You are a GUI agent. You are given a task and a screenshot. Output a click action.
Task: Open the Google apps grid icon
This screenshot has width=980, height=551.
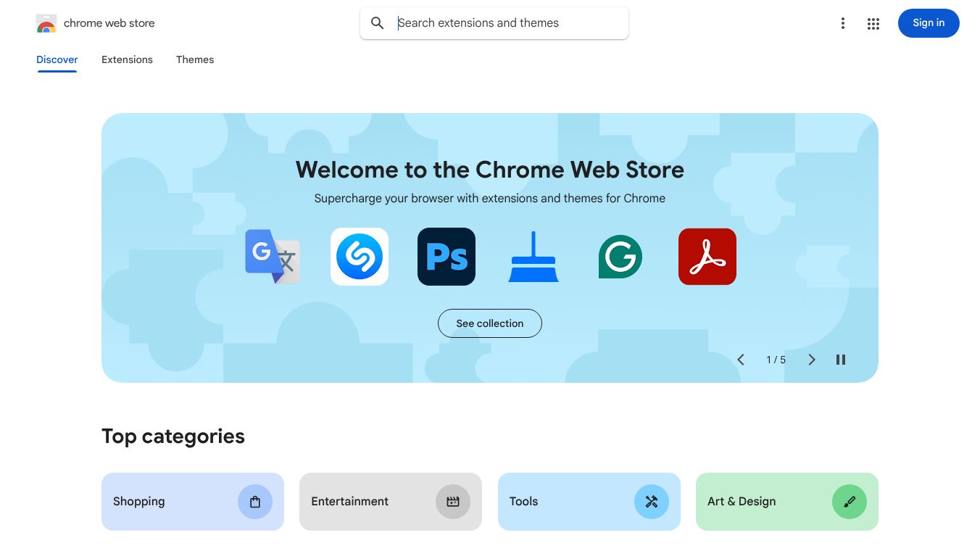873,24
